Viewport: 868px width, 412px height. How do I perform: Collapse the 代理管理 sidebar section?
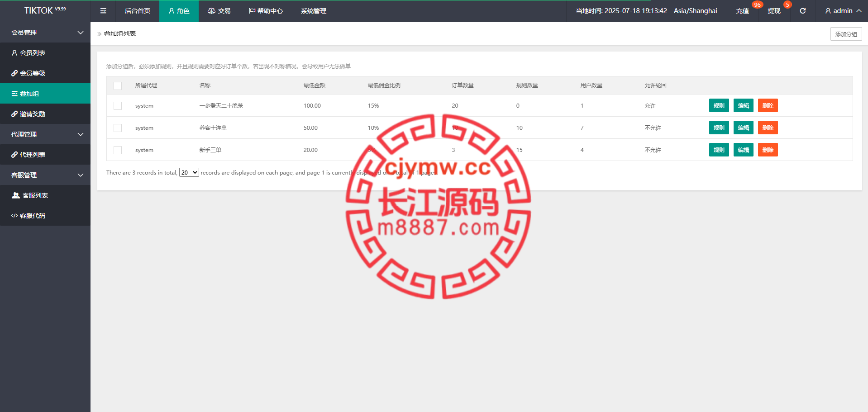[45, 134]
